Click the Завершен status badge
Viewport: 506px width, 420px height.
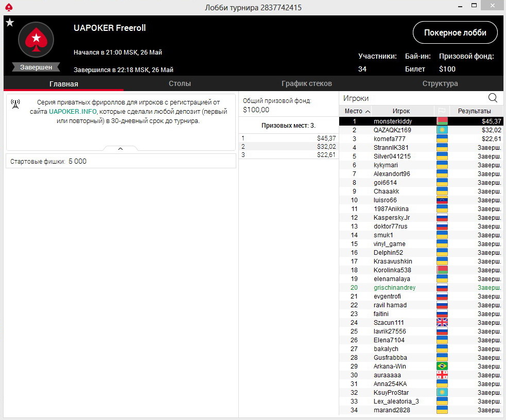click(36, 67)
